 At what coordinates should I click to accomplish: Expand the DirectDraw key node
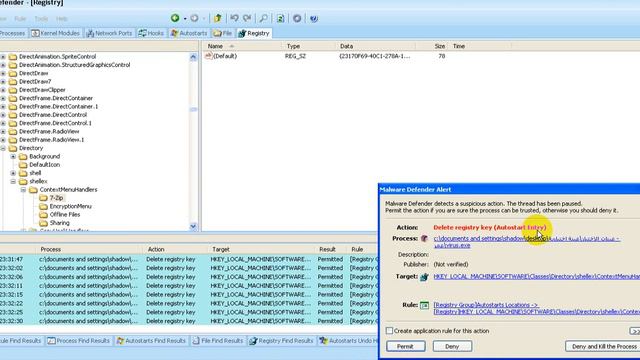click(3, 73)
